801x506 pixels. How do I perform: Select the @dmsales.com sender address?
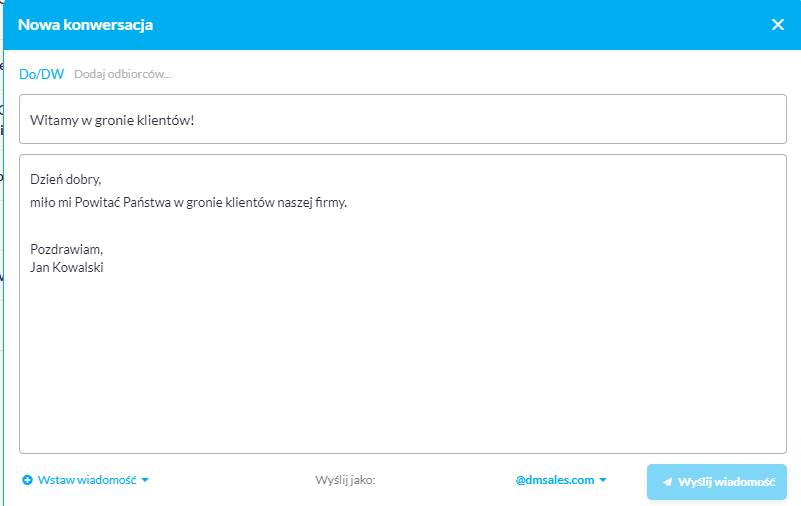[x=555, y=480]
